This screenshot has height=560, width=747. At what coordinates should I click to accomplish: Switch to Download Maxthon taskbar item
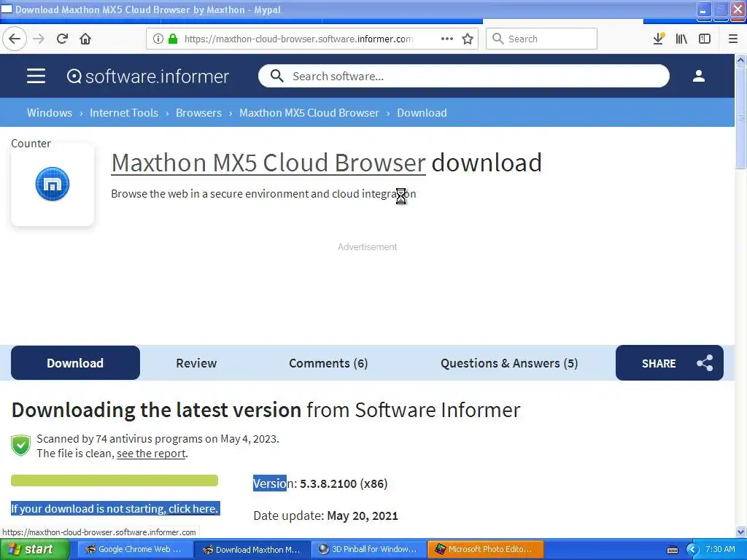252,550
